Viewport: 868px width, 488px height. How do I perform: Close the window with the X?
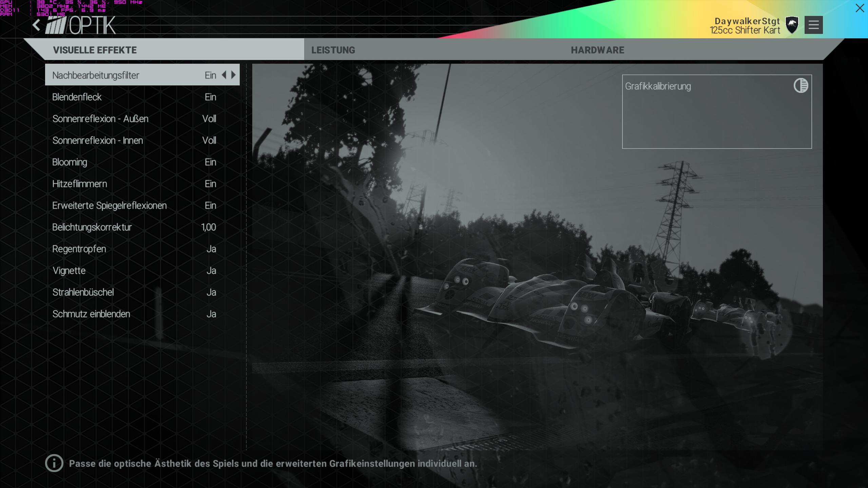tap(860, 8)
